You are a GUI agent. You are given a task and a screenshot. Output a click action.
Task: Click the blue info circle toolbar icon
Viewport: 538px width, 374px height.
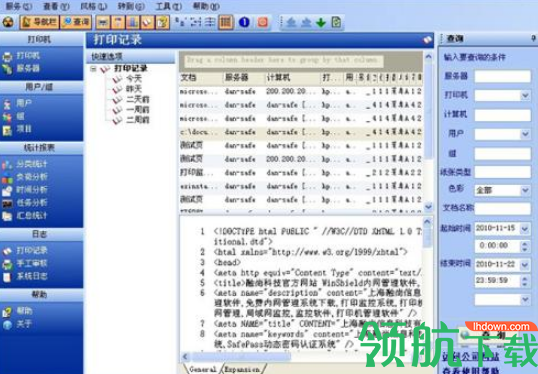(x=244, y=22)
